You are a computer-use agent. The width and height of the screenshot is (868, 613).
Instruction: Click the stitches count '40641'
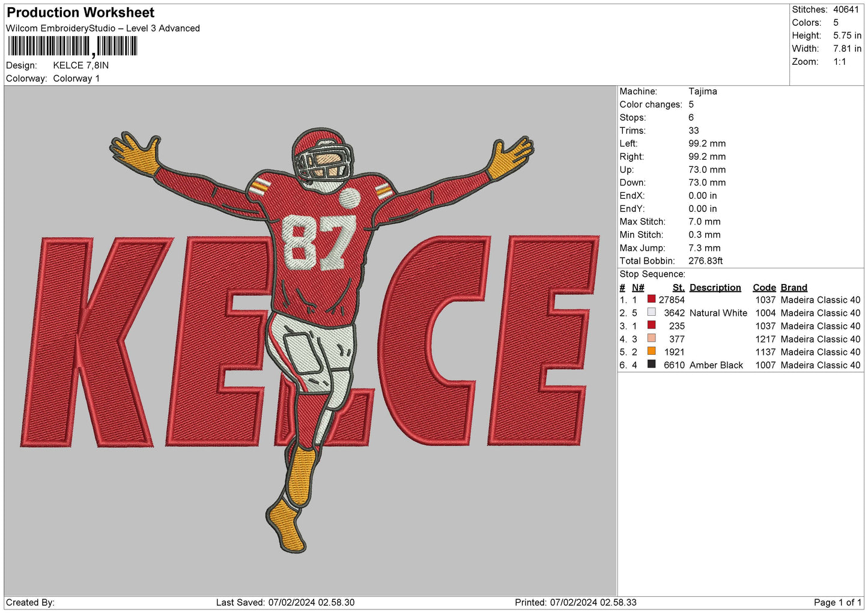coord(846,10)
